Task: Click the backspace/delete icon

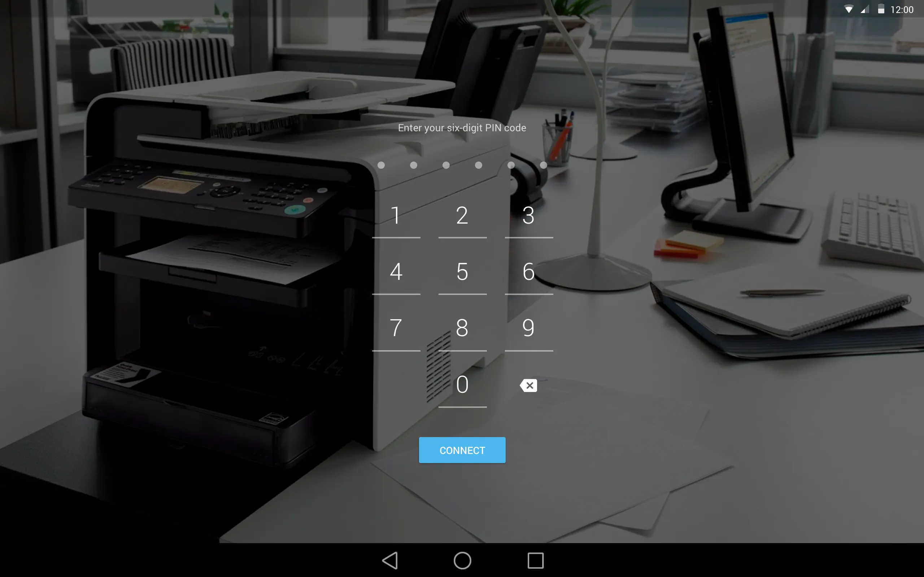Action: tap(528, 385)
